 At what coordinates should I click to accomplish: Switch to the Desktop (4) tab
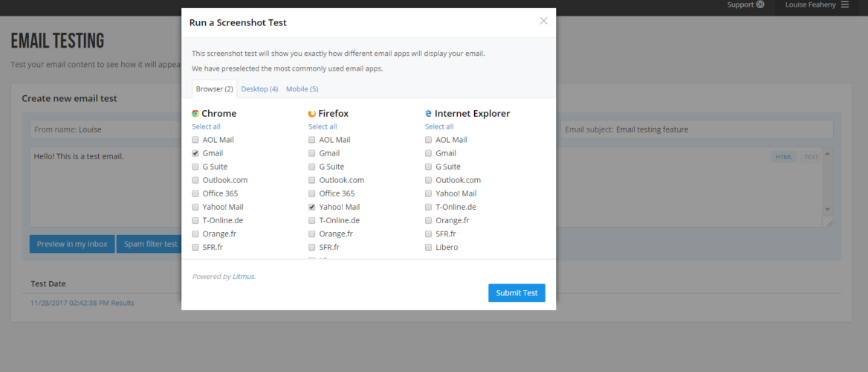259,89
